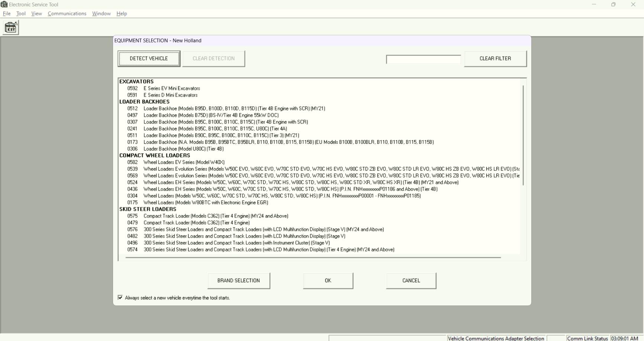The width and height of the screenshot is (644, 341).
Task: Click the EST toolbar icon
Action: [x=11, y=28]
